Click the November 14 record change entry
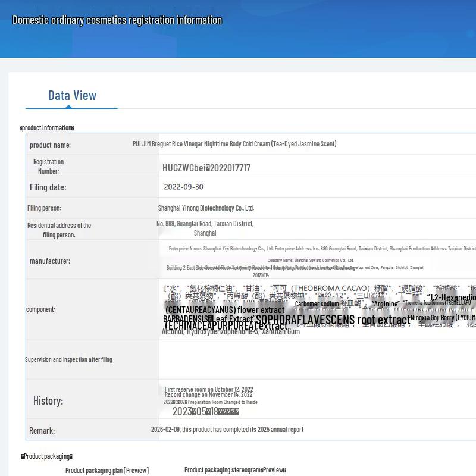The width and height of the screenshot is (476, 476). 208,394
